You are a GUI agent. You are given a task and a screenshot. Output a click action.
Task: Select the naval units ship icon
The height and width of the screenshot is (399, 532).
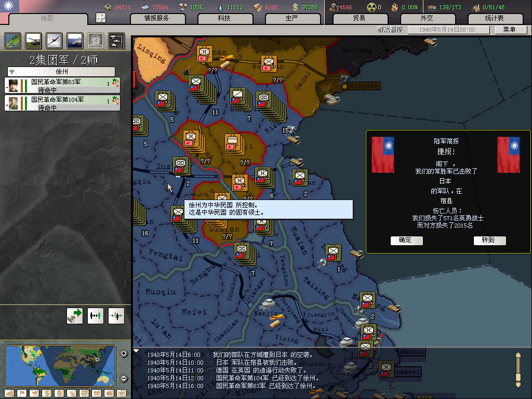pyautogui.click(x=75, y=40)
